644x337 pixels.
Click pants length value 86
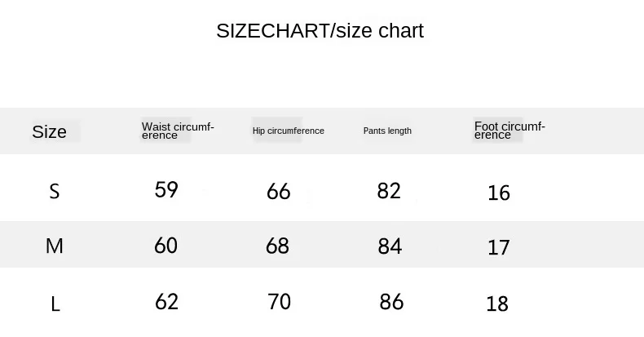pos(391,302)
